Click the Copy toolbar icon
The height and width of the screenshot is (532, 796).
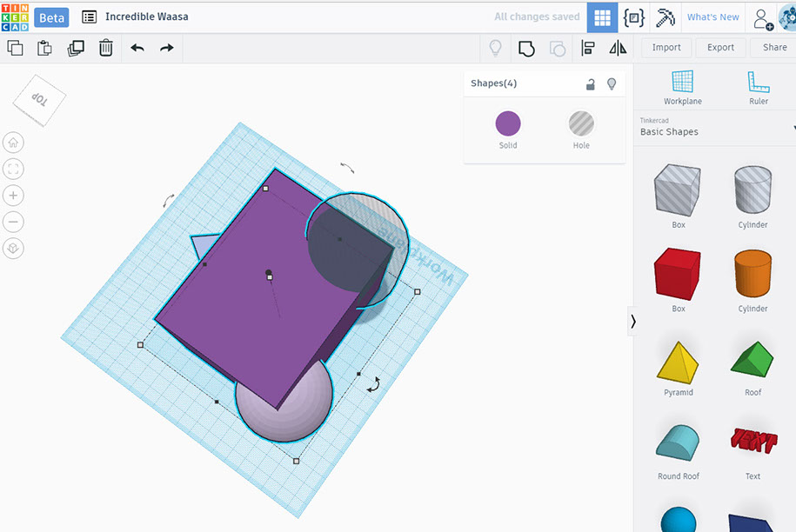[15, 48]
